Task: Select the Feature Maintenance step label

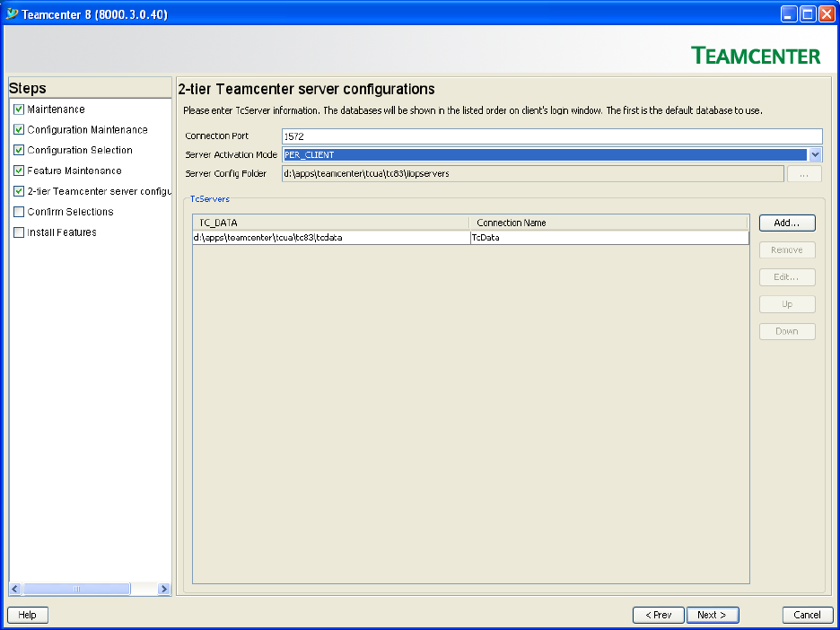Action: tap(74, 171)
